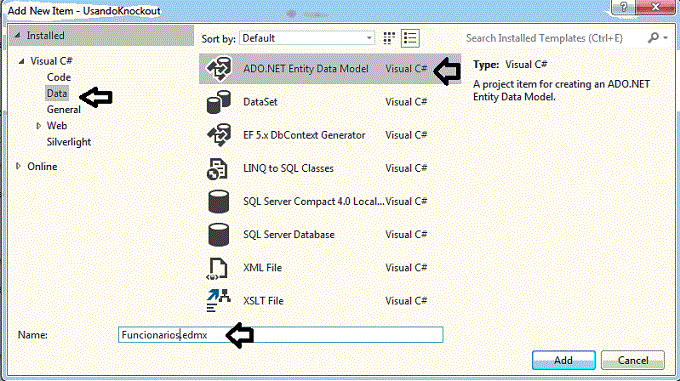This screenshot has height=381, width=680.
Task: Select the DataSet template name
Action: pos(260,102)
